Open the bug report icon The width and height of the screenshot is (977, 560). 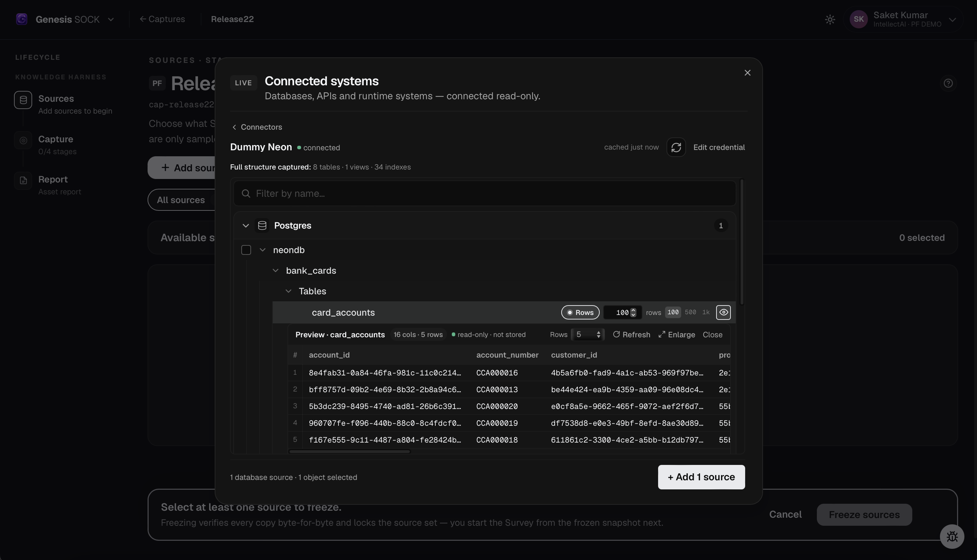click(951, 537)
